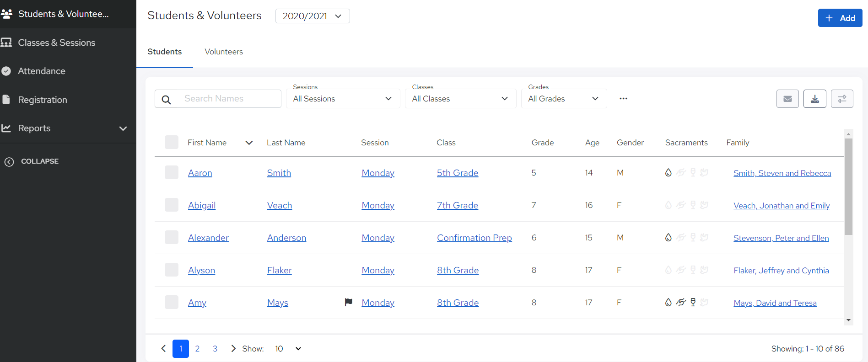Open Students & Volunteers sidebar icon
This screenshot has width=868, height=362.
pyautogui.click(x=6, y=14)
